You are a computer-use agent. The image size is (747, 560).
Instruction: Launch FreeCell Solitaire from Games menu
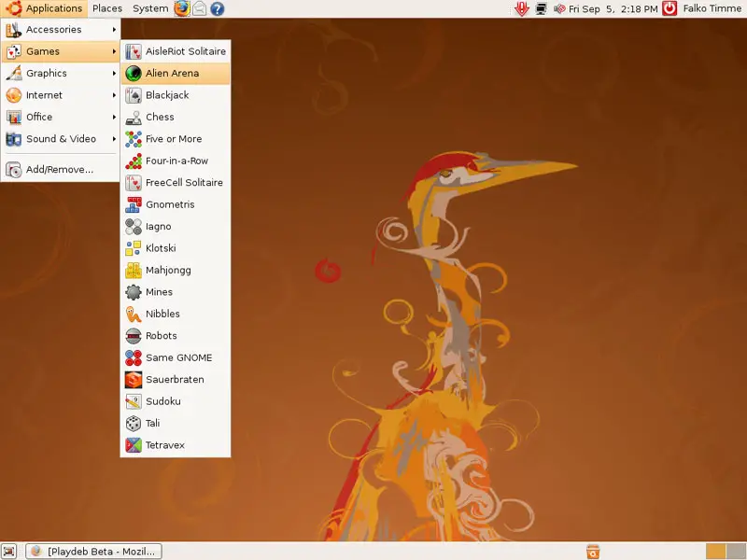point(176,183)
